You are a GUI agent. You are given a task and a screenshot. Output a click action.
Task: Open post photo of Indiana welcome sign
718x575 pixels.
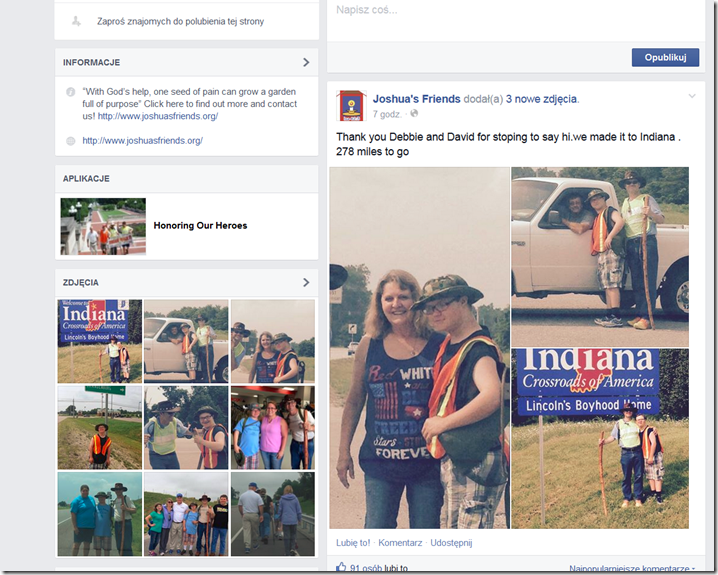click(x=600, y=439)
